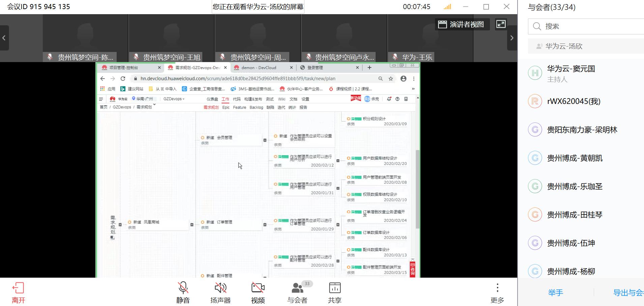Collapse the 订单管理 node
Image resolution: width=644 pixels, height=306 pixels.
tap(265, 225)
